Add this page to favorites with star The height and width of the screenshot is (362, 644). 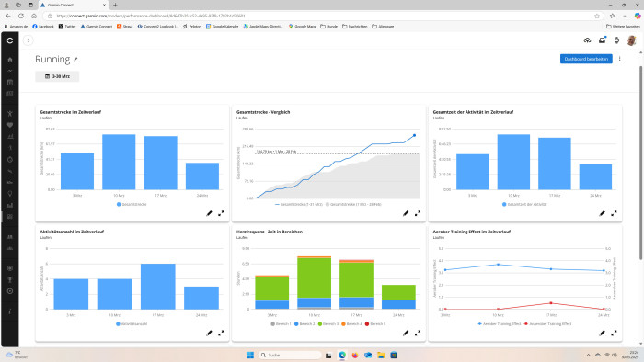597,16
